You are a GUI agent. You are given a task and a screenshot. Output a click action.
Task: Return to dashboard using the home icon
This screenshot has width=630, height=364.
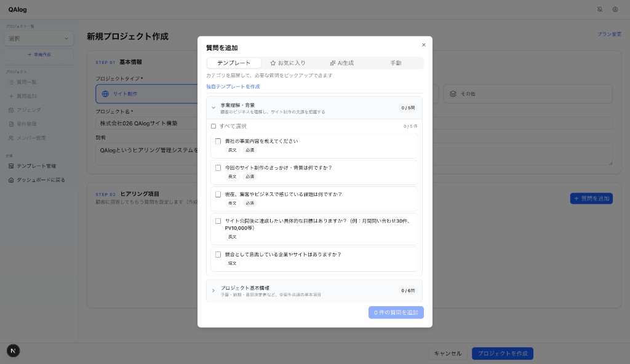point(11,180)
